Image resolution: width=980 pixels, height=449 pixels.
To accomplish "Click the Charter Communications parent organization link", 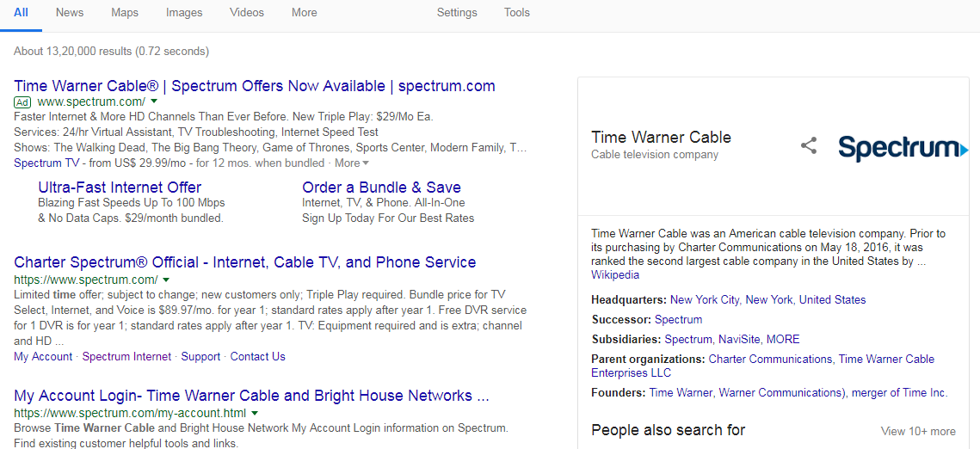I will pyautogui.click(x=771, y=359).
